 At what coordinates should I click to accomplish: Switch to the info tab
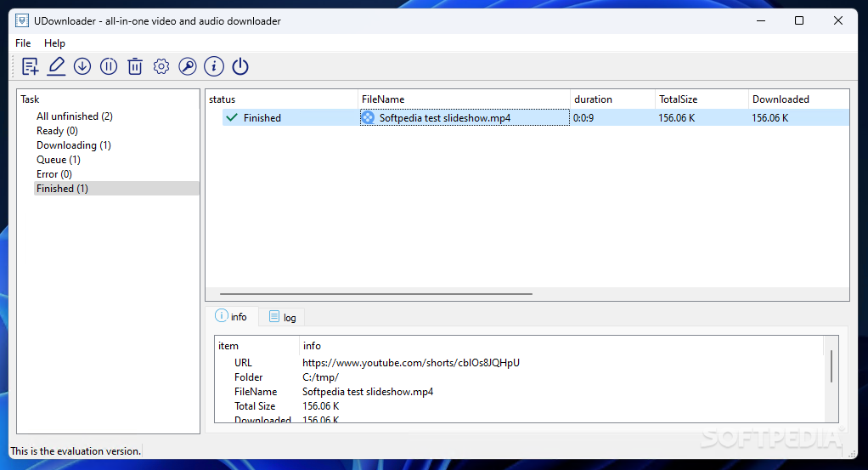tap(231, 316)
